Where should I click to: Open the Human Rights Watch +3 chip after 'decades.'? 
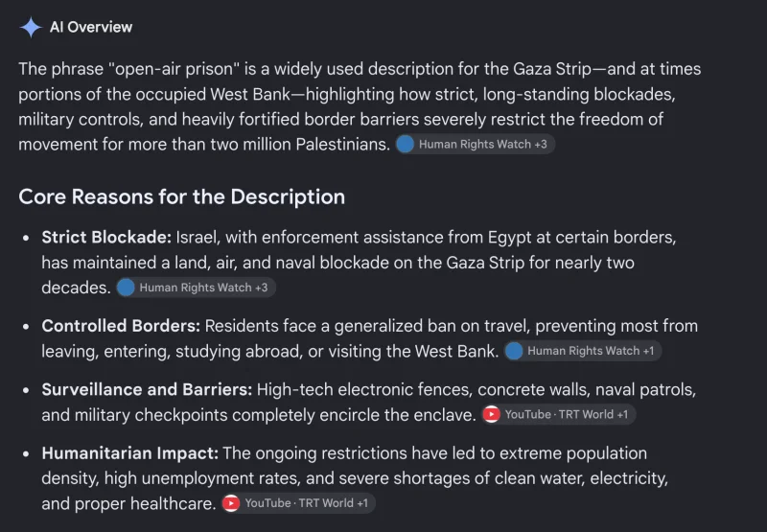point(196,288)
